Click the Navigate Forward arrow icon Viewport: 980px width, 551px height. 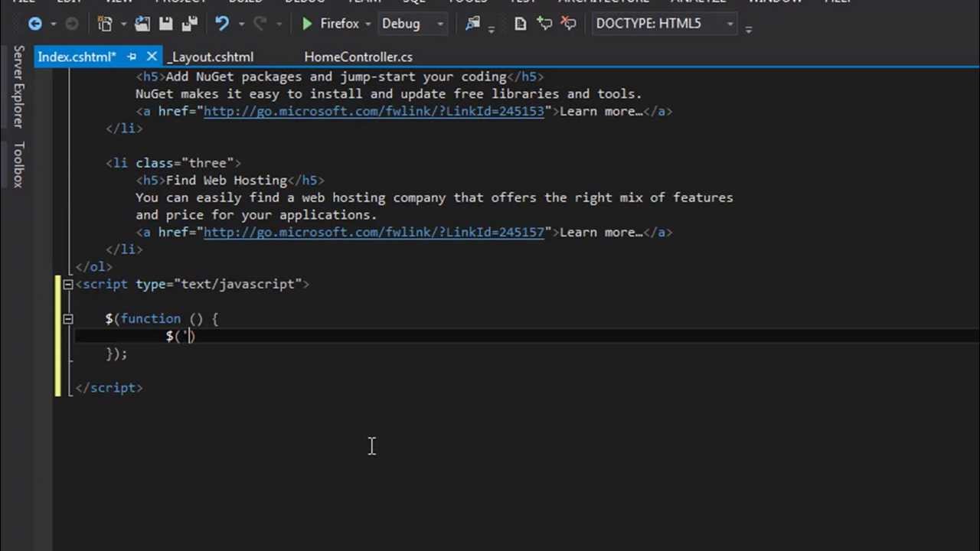[71, 24]
